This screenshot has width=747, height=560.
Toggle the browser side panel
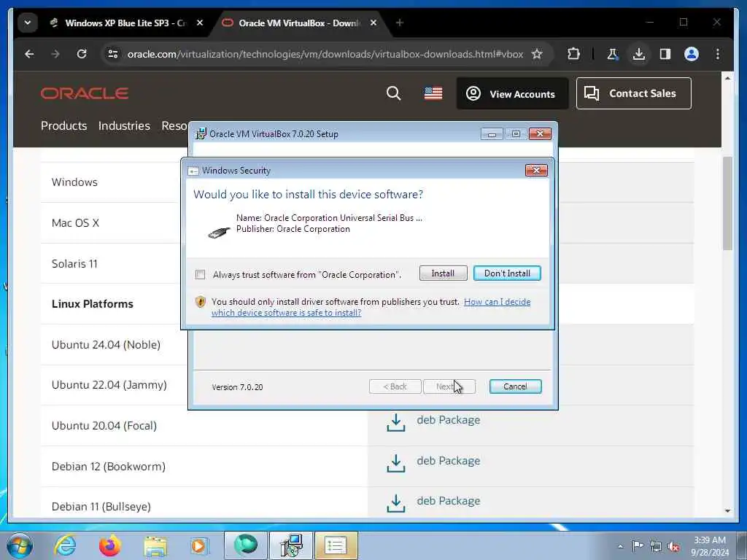coord(665,54)
